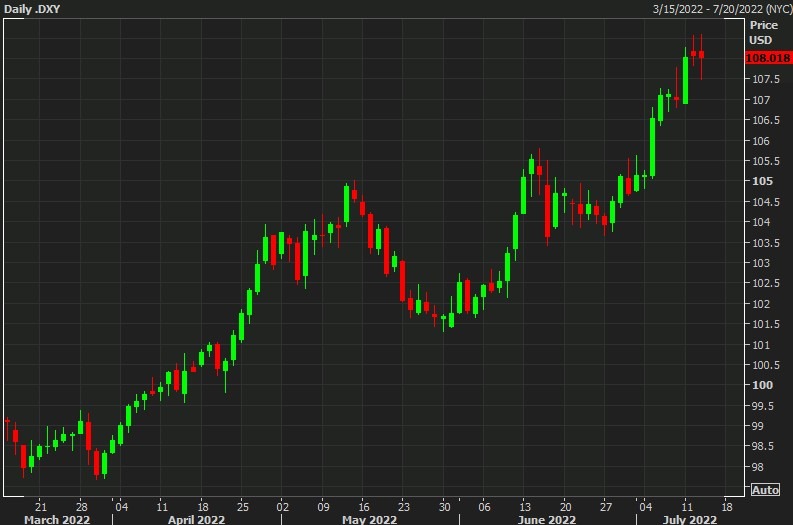
Task: Click the 3/15/2022 - 7/20/2022 date range
Action: [x=722, y=9]
